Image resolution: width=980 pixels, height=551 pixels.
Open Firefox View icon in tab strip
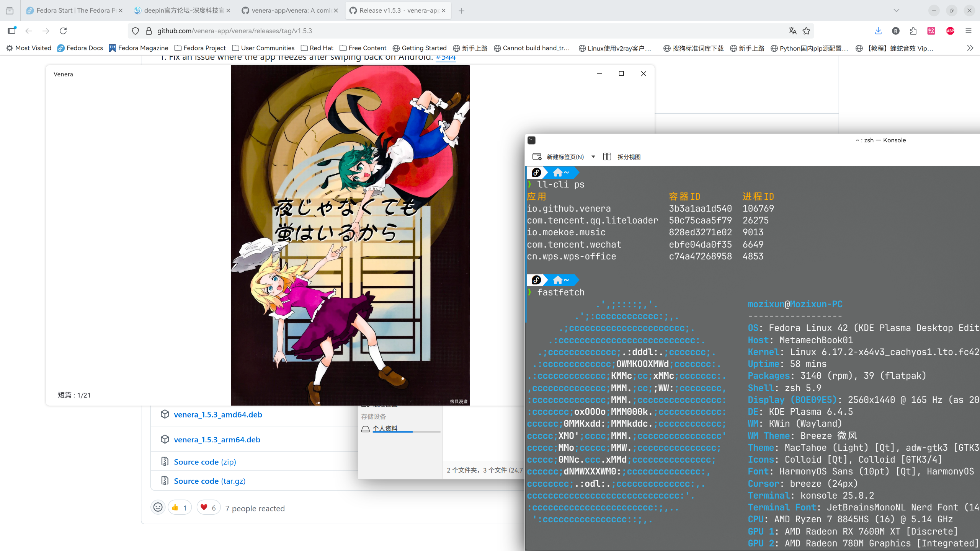pos(10,11)
